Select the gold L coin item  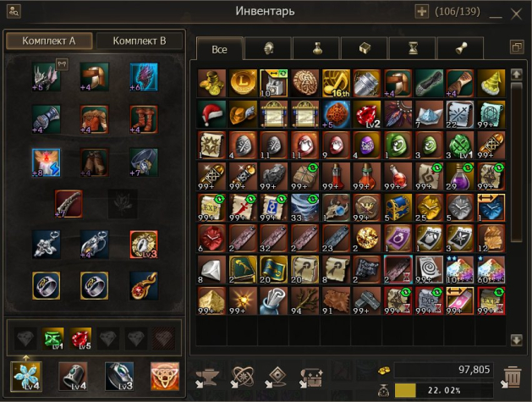(243, 83)
